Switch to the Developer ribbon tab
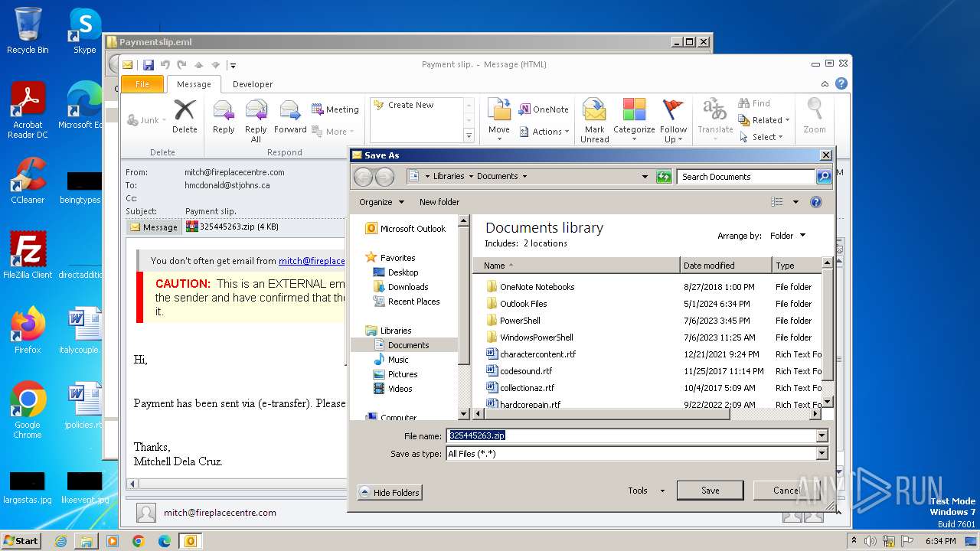Image resolution: width=980 pixels, height=551 pixels. pyautogui.click(x=253, y=84)
